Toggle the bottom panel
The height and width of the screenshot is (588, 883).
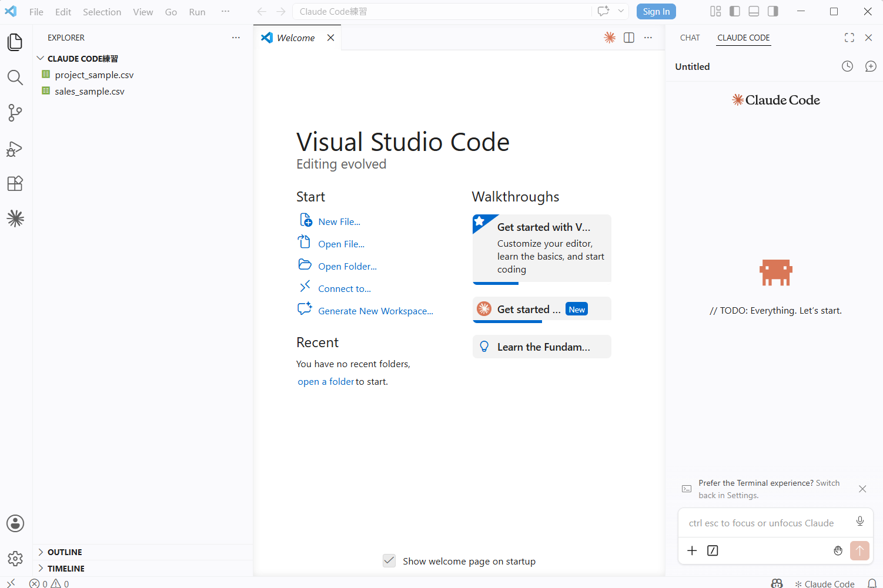pos(754,11)
